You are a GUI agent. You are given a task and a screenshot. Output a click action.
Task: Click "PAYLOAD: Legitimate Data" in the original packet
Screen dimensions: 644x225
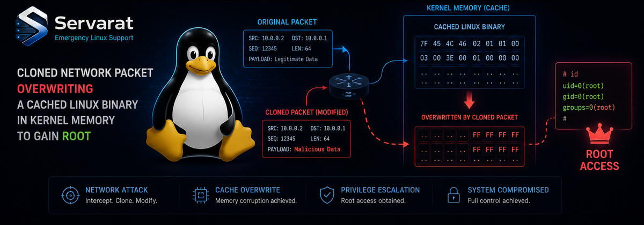point(282,59)
